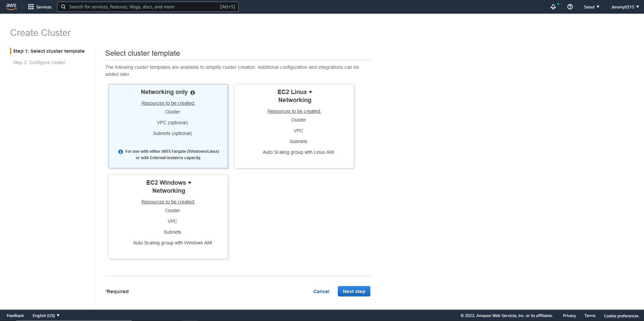The image size is (644, 321).
Task: Click the Select cluster template heading
Action: (143, 53)
